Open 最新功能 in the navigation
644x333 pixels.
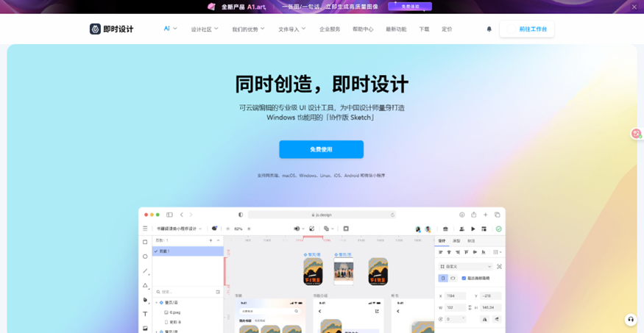coord(396,29)
